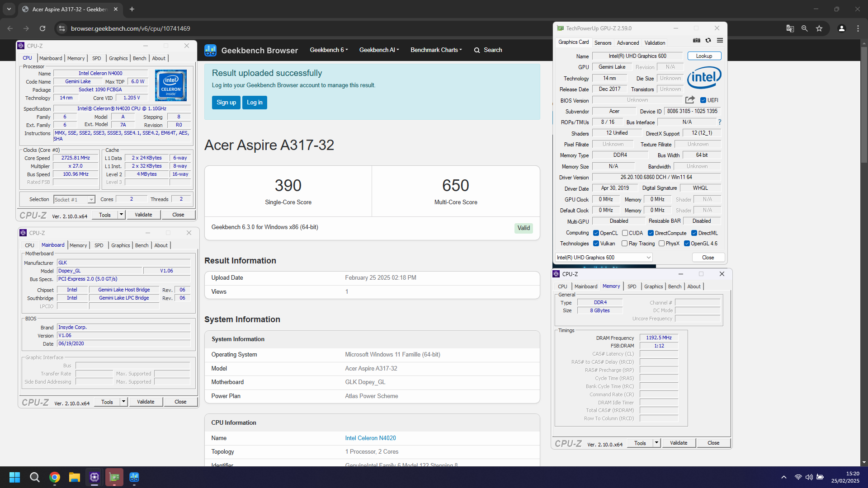
Task: Open the Chrome three-dot menu
Action: [858, 28]
